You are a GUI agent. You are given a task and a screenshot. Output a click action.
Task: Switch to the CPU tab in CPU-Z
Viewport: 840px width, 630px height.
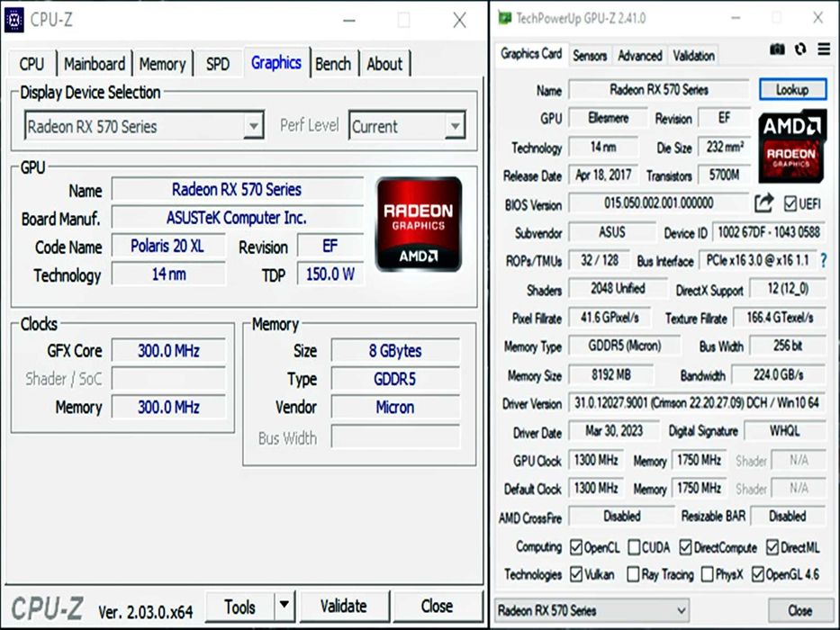(32, 64)
